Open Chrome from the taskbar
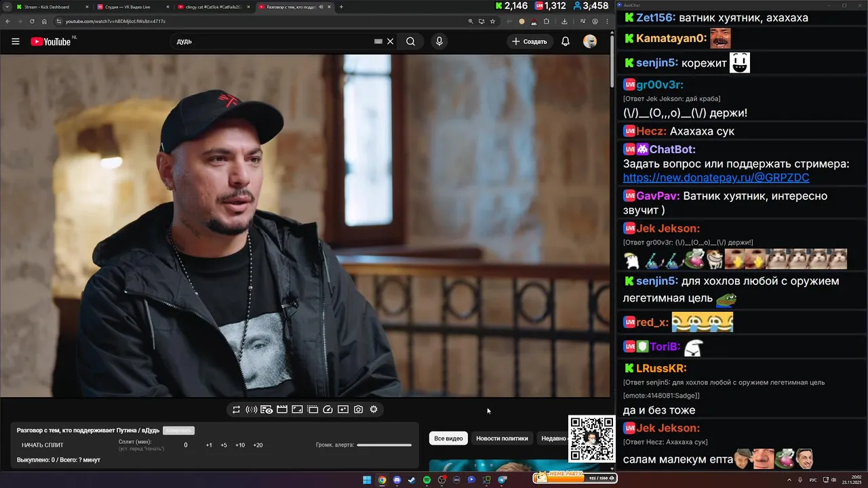The height and width of the screenshot is (488, 868). coord(382,480)
